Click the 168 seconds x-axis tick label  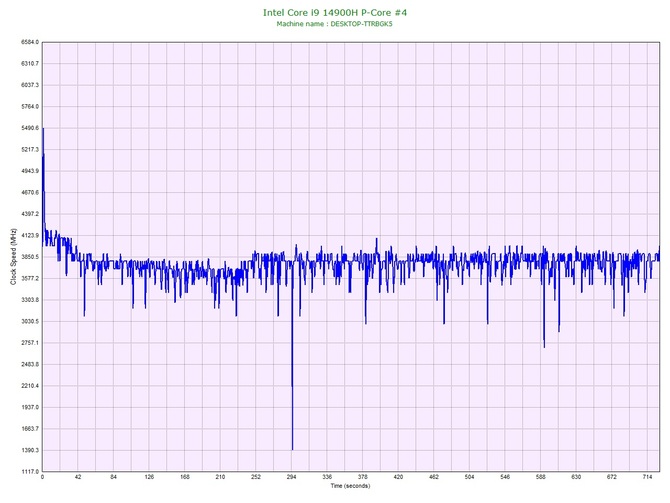pos(185,477)
